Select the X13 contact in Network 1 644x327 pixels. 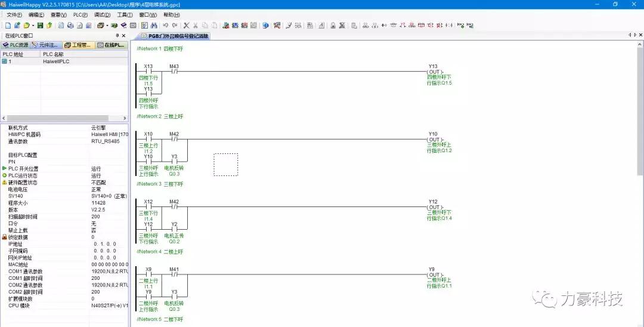[x=148, y=72]
